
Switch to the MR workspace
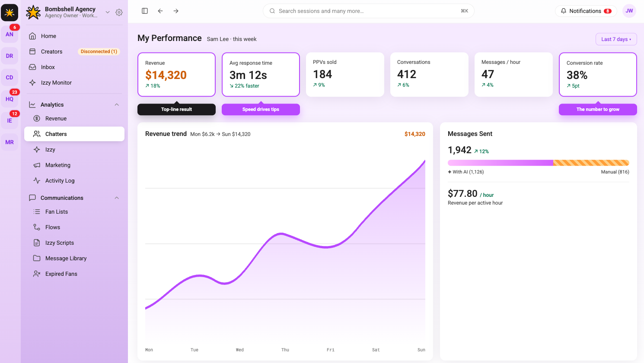click(x=10, y=142)
